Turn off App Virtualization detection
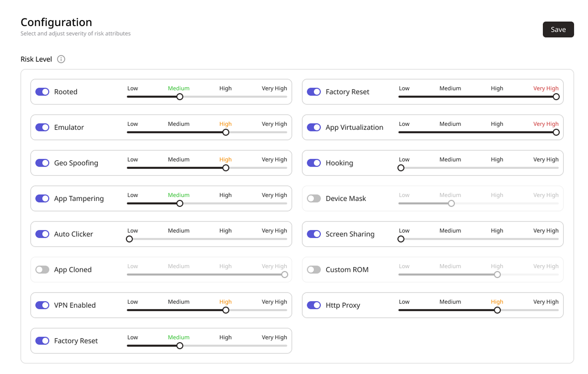Screen dimensions: 588x374 (x=314, y=127)
